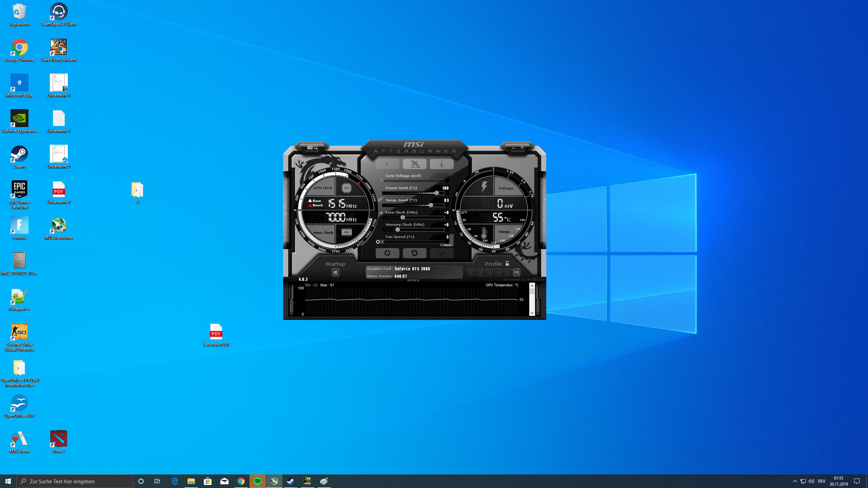Expand hidden system tray icons chevron
The image size is (868, 488).
tap(795, 481)
